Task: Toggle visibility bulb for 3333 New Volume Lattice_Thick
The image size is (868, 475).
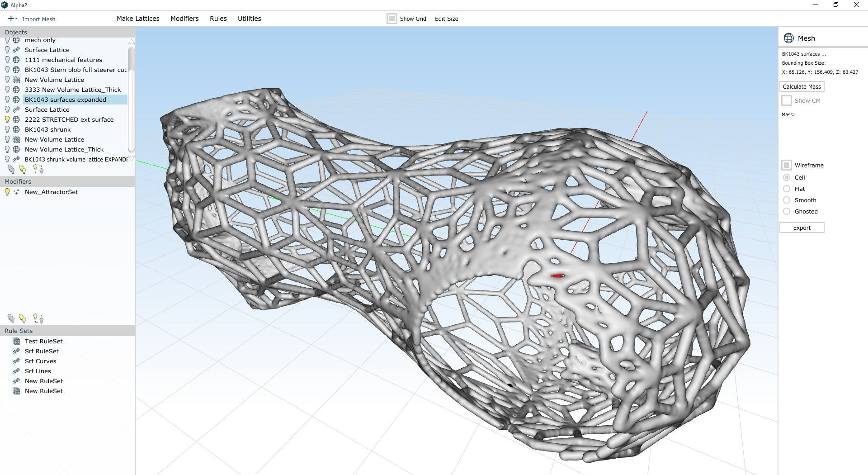Action: click(x=7, y=90)
